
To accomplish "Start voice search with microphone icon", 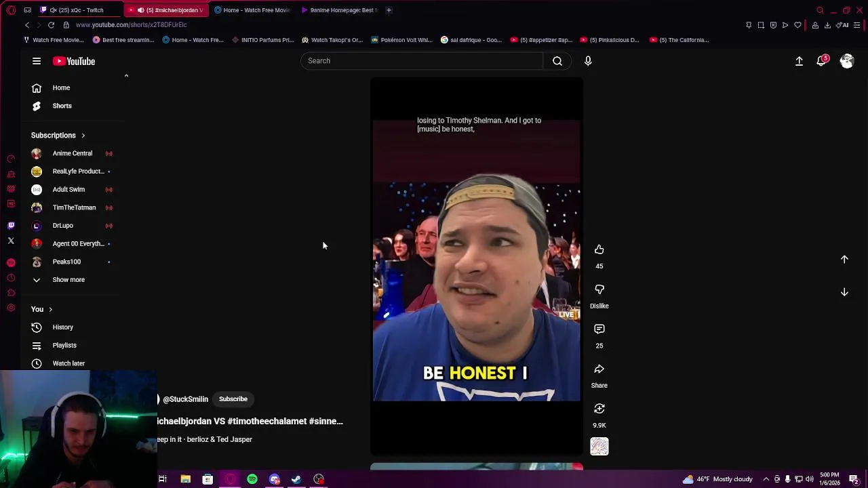I will (x=588, y=61).
